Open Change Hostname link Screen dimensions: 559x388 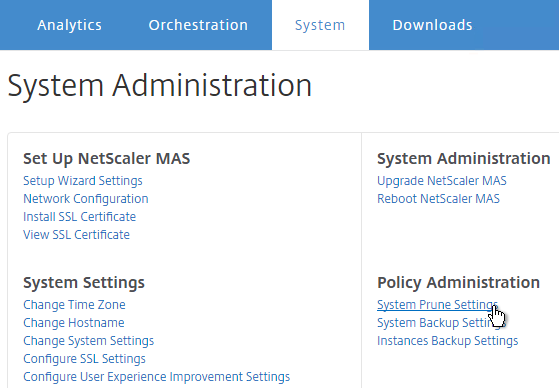point(74,322)
